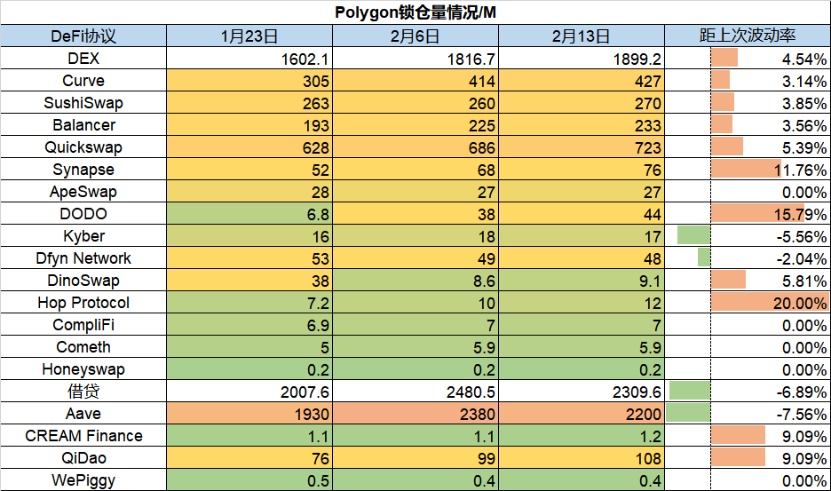Select Quickswap's 1月23日 value 628
The height and width of the screenshot is (491, 831).
pos(249,147)
